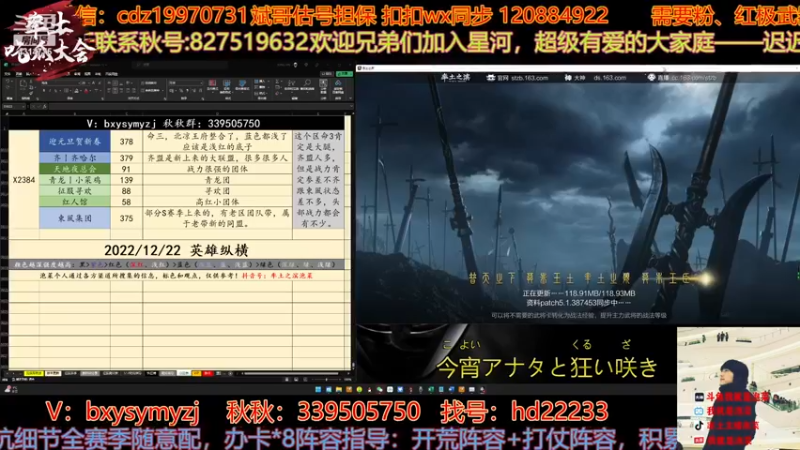Select cell 青龙丨小菜鸡
The width and height of the screenshot is (800, 450).
tap(75, 180)
